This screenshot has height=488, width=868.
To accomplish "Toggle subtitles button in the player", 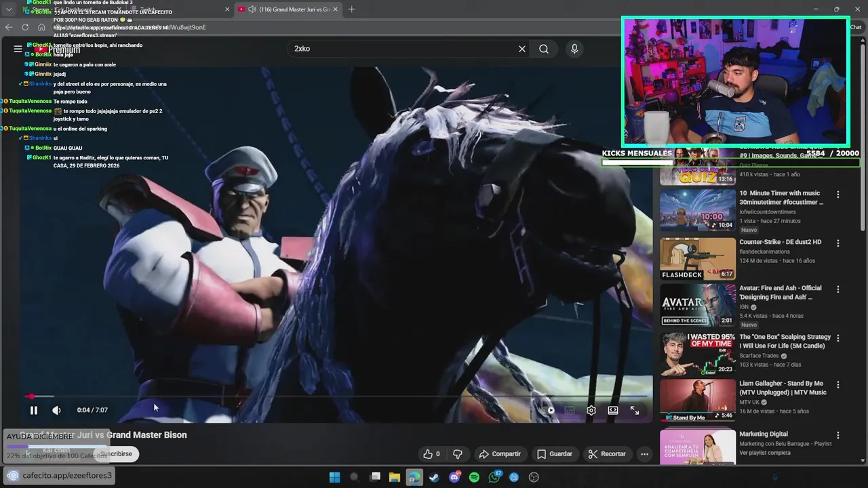I will point(570,410).
